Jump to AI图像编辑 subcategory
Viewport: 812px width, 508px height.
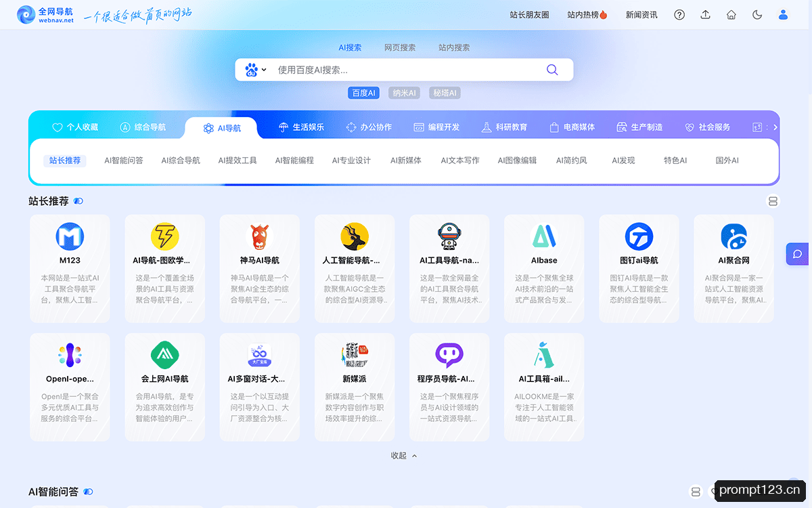coord(517,161)
